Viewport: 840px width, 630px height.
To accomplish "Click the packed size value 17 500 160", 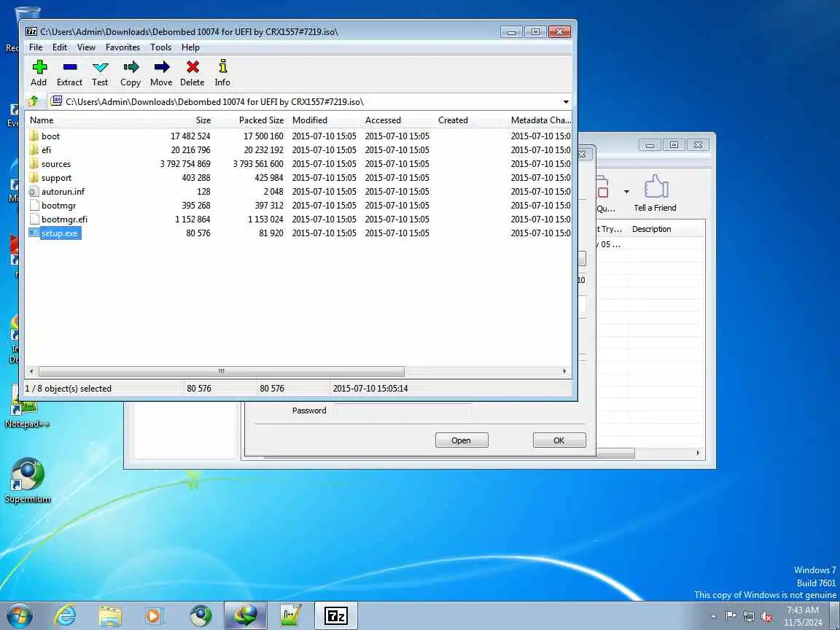I will [263, 136].
